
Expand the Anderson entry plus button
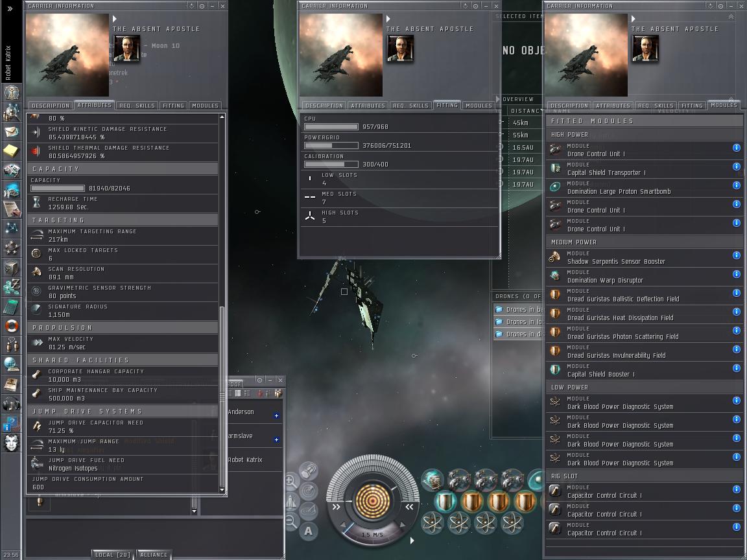(276, 415)
